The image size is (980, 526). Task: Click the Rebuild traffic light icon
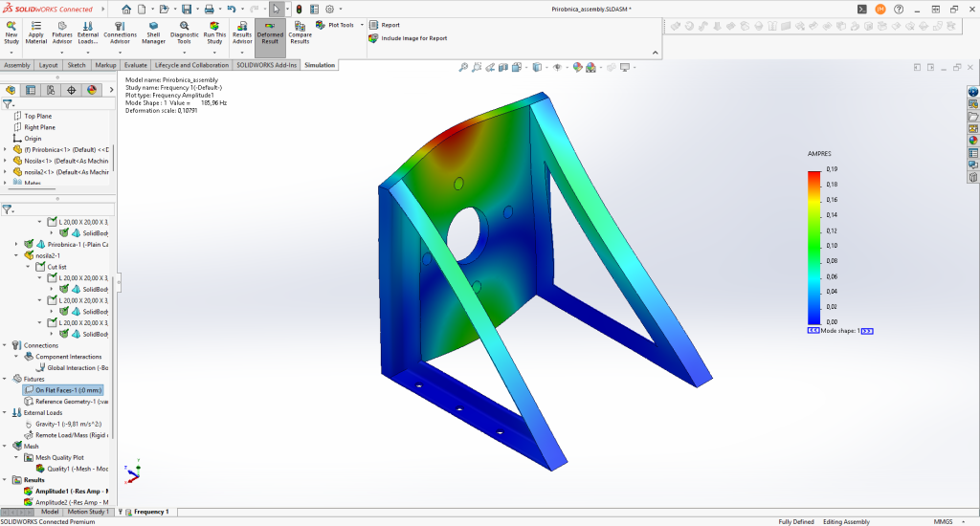coord(299,10)
